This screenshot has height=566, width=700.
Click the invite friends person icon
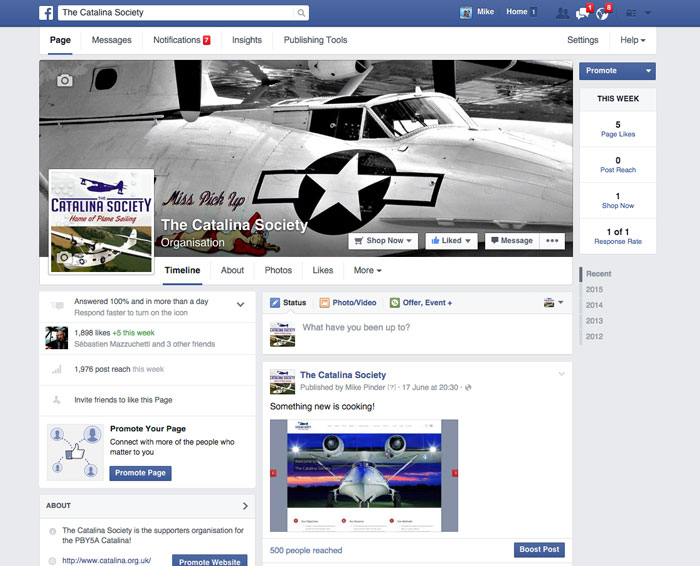pyautogui.click(x=57, y=400)
